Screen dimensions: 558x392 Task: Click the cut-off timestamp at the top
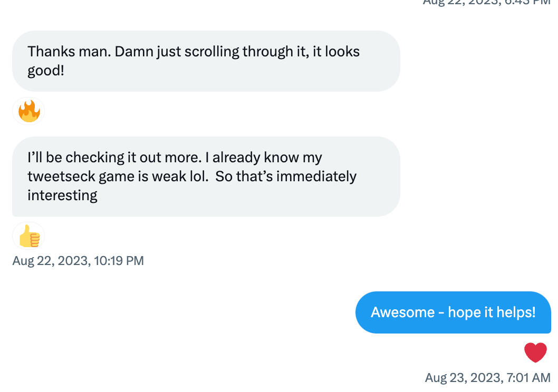click(x=486, y=3)
